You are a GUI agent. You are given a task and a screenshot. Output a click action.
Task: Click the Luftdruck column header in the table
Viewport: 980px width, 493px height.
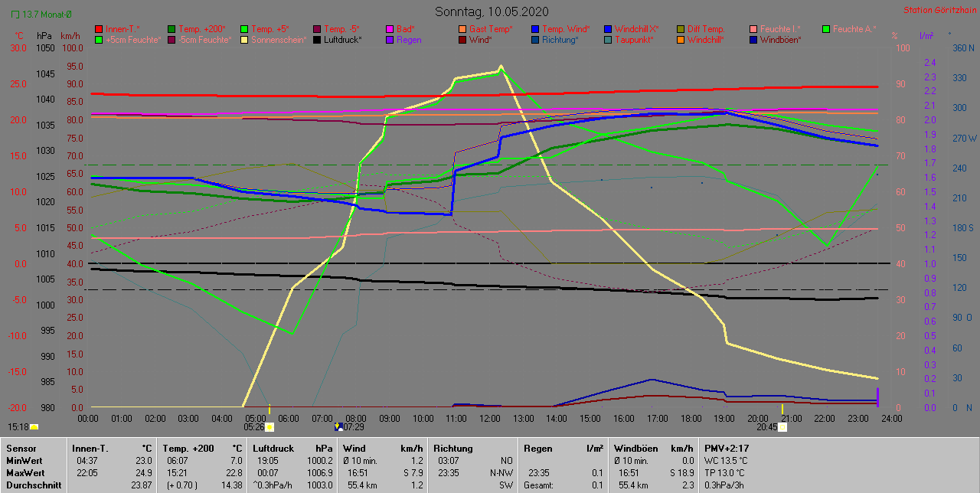point(274,448)
